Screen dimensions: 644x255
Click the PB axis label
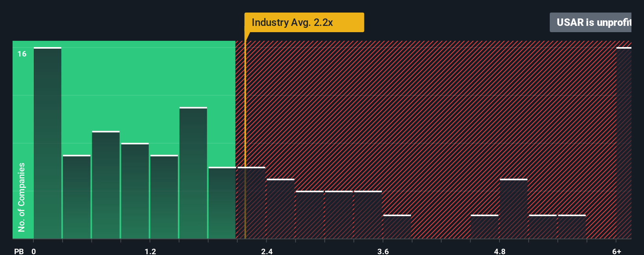point(19,251)
